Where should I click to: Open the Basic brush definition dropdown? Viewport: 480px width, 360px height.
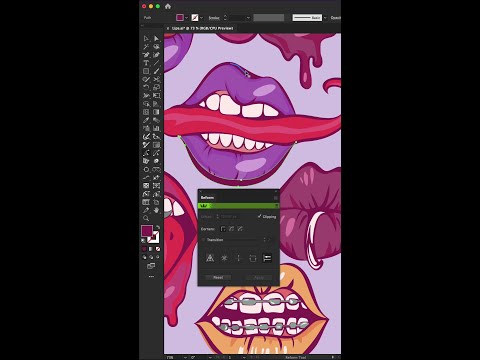click(x=325, y=18)
